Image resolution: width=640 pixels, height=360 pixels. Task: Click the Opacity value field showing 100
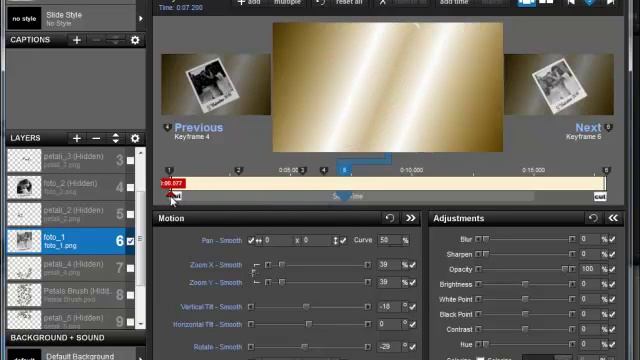pos(589,269)
